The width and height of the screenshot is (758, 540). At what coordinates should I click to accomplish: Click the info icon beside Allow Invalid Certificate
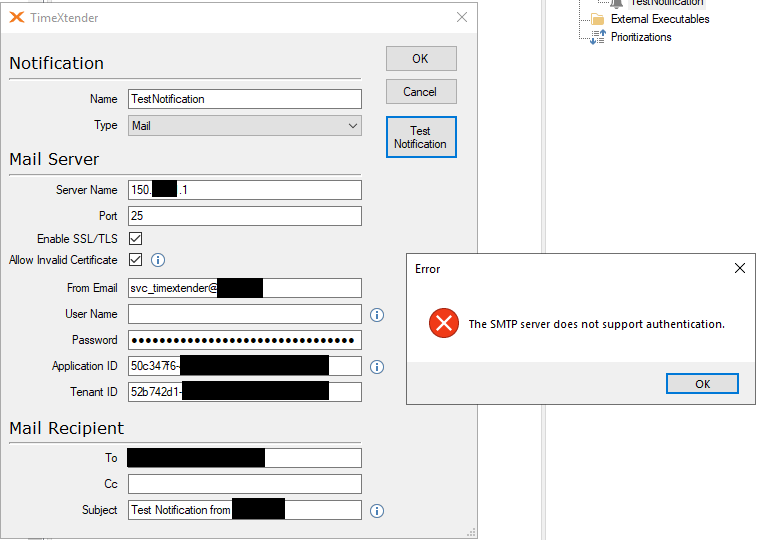[x=158, y=260]
